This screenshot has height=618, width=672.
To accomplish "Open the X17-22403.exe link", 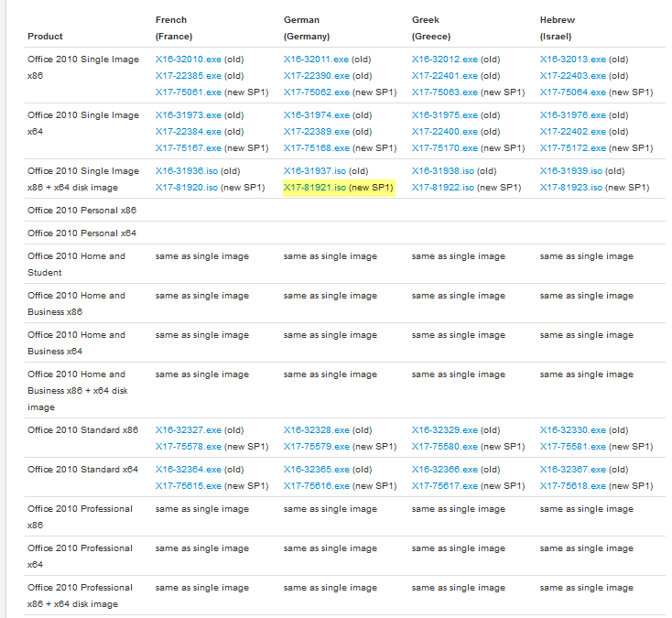I will [x=572, y=76].
